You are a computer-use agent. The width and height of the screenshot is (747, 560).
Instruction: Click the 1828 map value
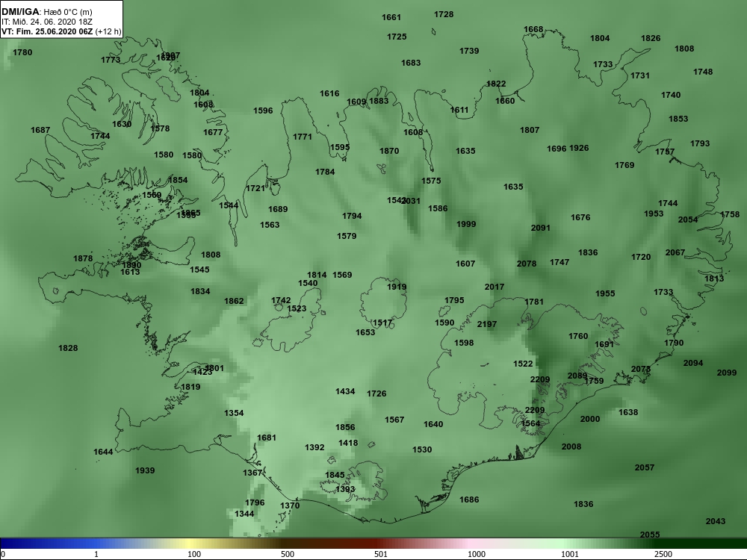(x=68, y=349)
